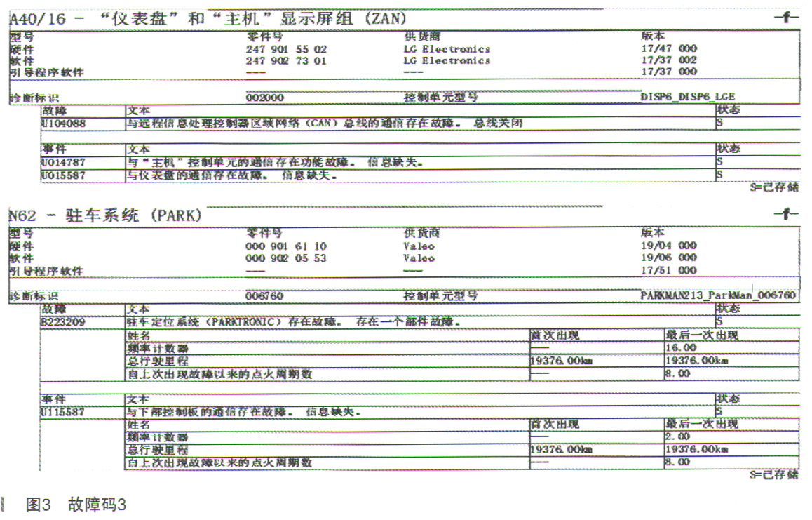Click the 控制单元型号 label in the ZAN section
The image size is (812, 520).
(440, 97)
